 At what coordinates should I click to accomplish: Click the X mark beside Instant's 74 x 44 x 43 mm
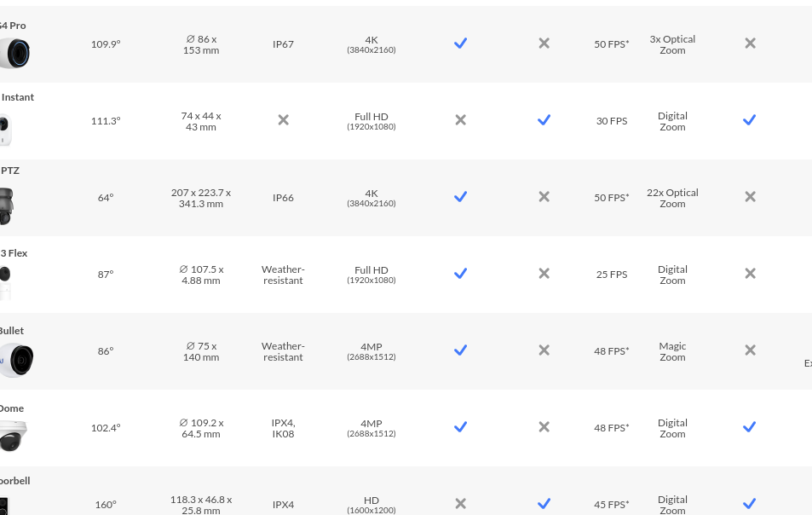pyautogui.click(x=283, y=120)
